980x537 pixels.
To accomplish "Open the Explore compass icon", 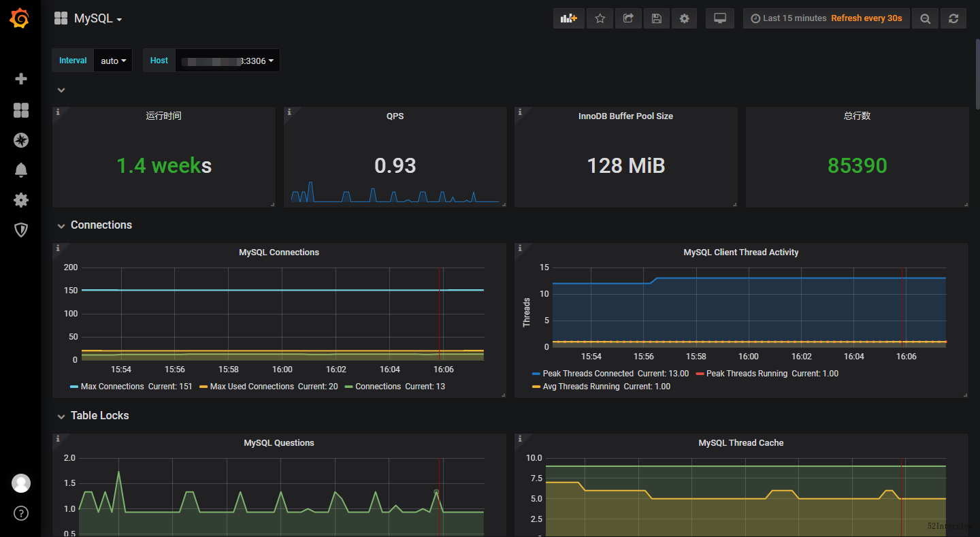I will point(21,140).
